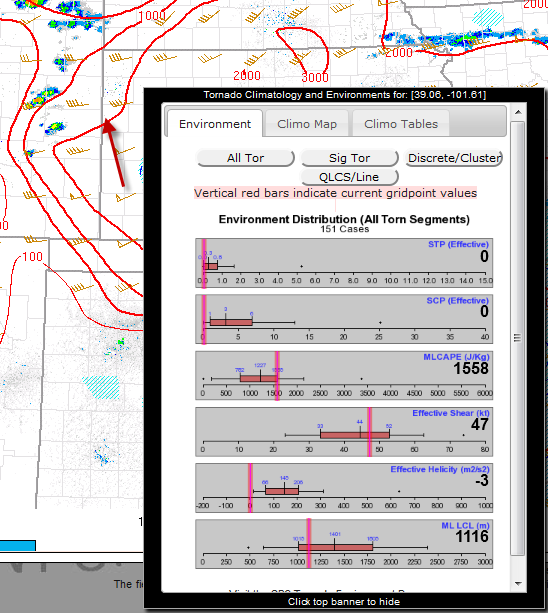
Task: Click the Effective Helicity chart
Action: [344, 488]
